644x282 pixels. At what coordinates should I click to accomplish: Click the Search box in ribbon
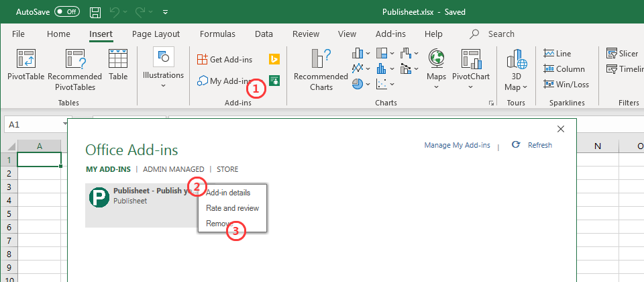[492, 34]
